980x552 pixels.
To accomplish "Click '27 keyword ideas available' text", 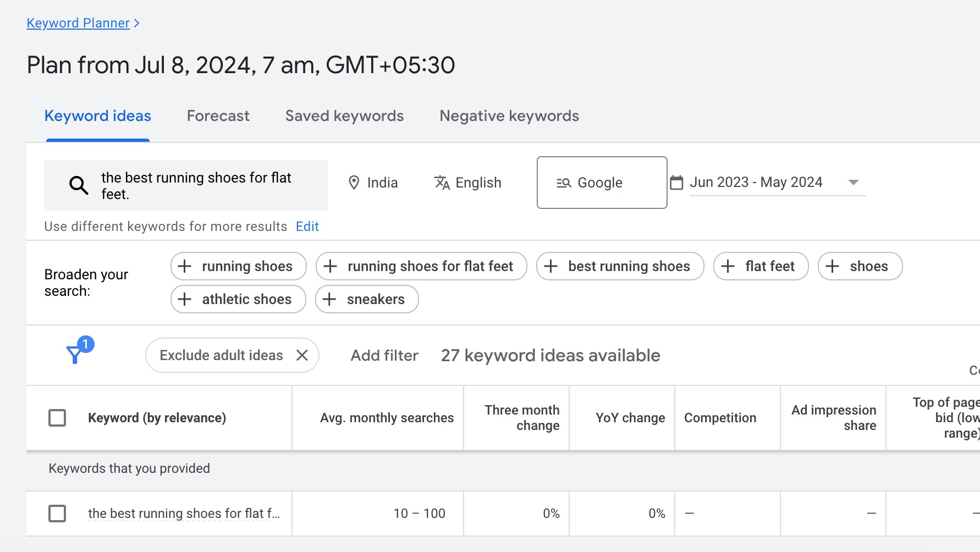I will coord(550,355).
